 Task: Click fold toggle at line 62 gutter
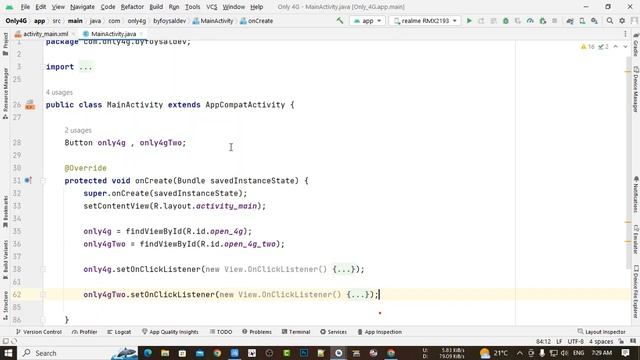(x=43, y=295)
